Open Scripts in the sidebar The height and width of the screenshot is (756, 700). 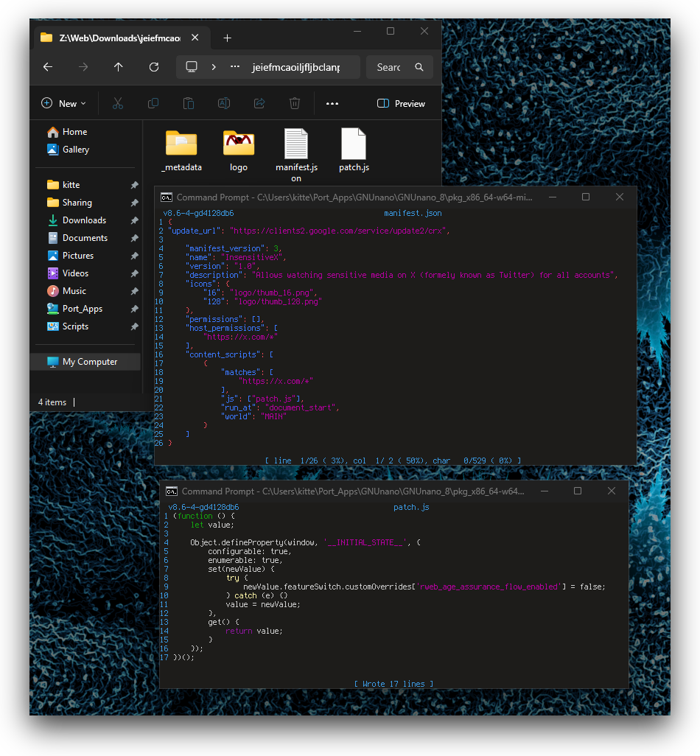click(x=68, y=326)
